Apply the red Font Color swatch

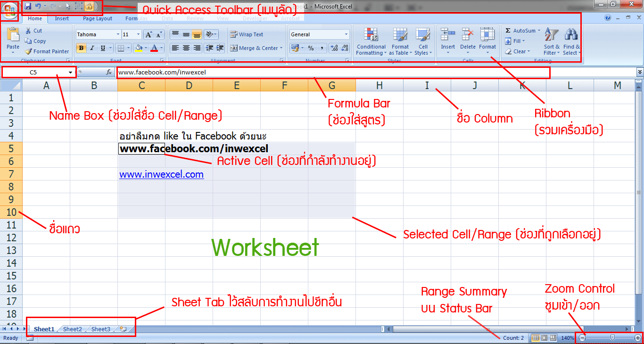point(154,48)
